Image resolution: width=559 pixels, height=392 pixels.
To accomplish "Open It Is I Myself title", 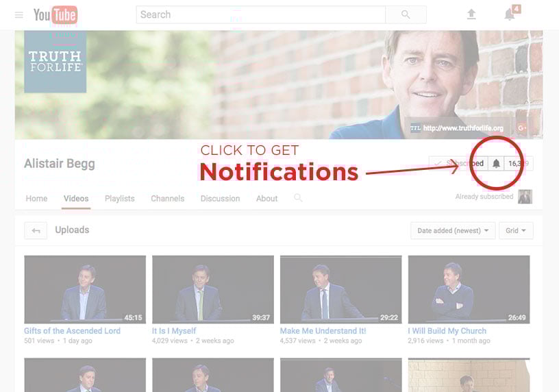I will [x=174, y=331].
